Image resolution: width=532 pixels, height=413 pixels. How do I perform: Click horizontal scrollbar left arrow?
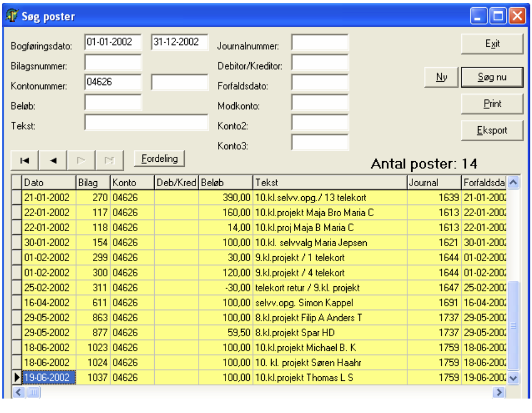tap(18, 392)
